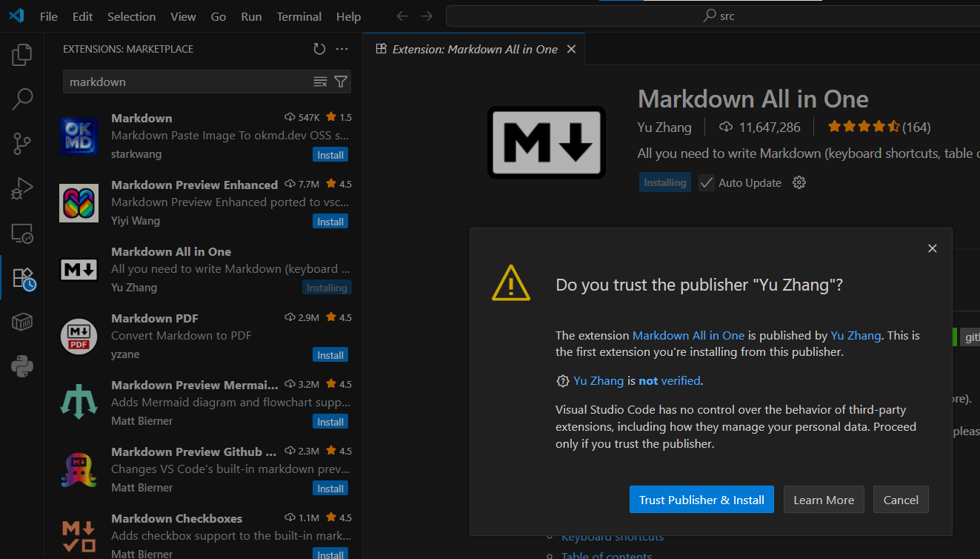Viewport: 980px width, 559px height.
Task: Click Cancel in the trust dialog
Action: coord(901,500)
